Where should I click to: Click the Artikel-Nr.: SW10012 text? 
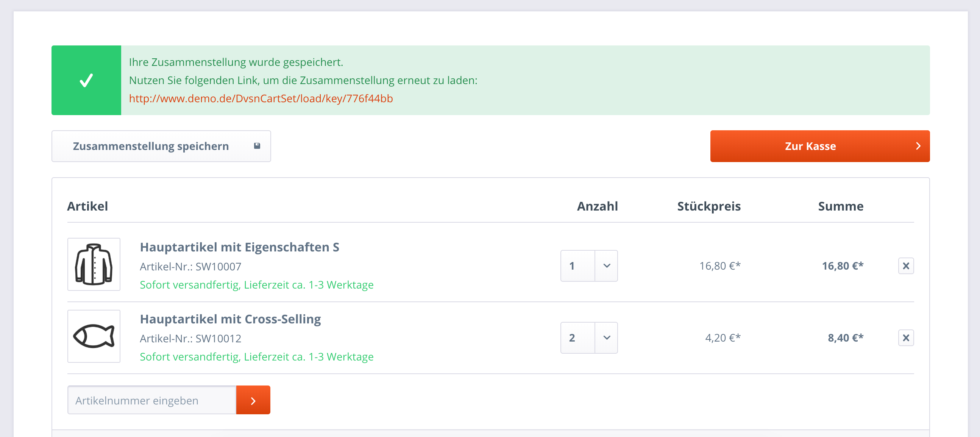[190, 339]
